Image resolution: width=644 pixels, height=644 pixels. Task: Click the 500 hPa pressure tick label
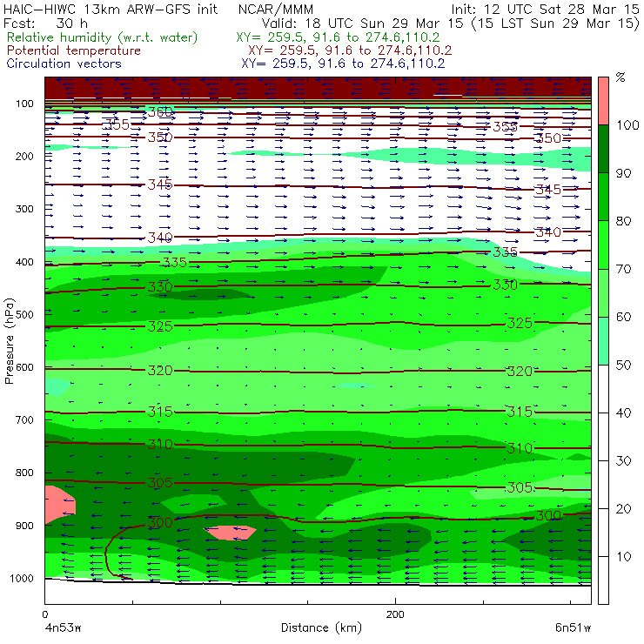(24, 314)
